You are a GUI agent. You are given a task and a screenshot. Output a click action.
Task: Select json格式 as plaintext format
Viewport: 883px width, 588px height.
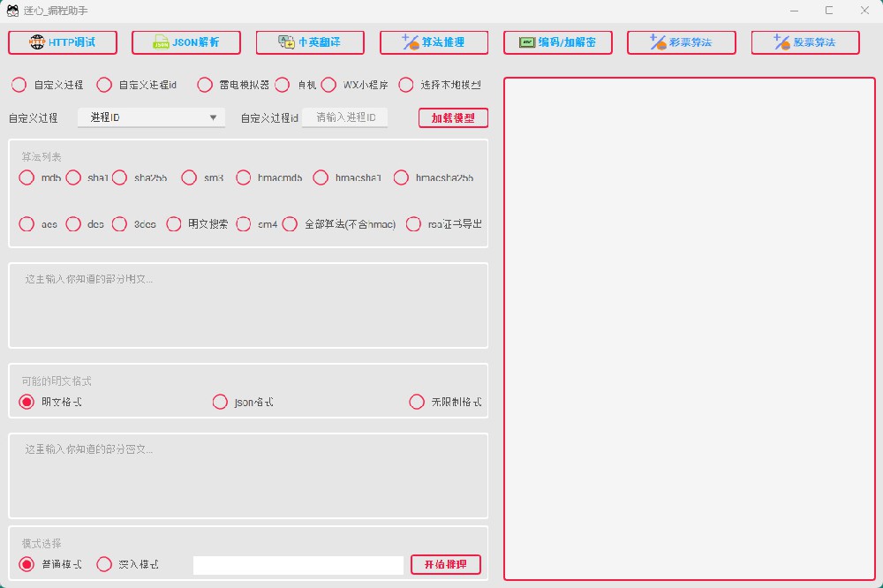click(x=220, y=402)
